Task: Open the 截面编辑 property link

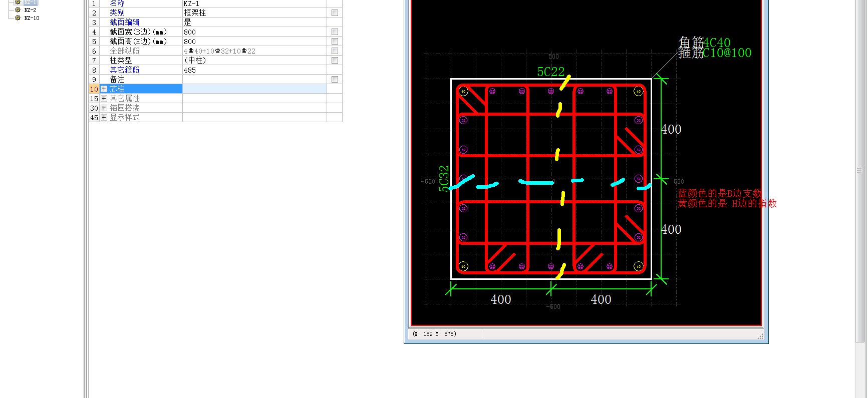Action: pyautogui.click(x=125, y=22)
